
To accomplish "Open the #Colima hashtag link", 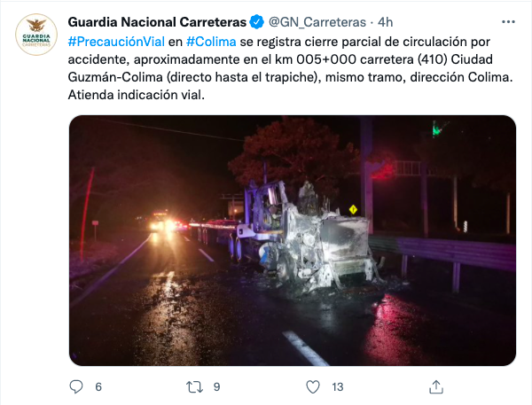I will (x=211, y=42).
